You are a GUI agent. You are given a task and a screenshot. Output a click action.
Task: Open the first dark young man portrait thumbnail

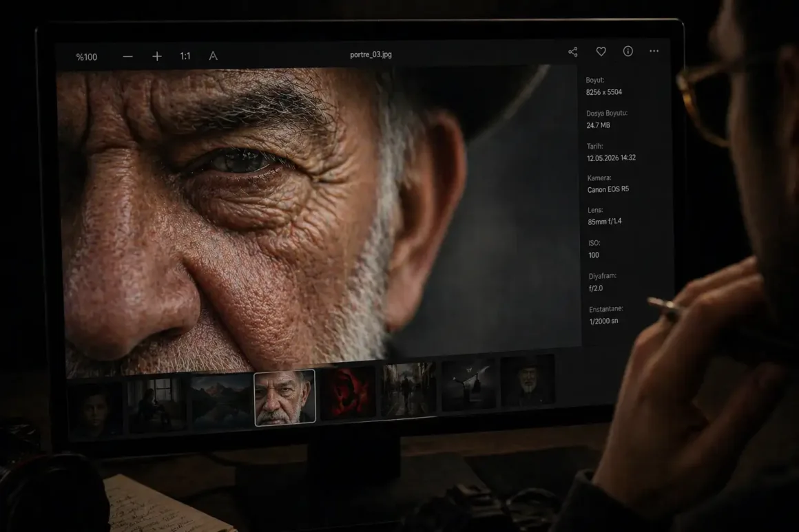96,408
